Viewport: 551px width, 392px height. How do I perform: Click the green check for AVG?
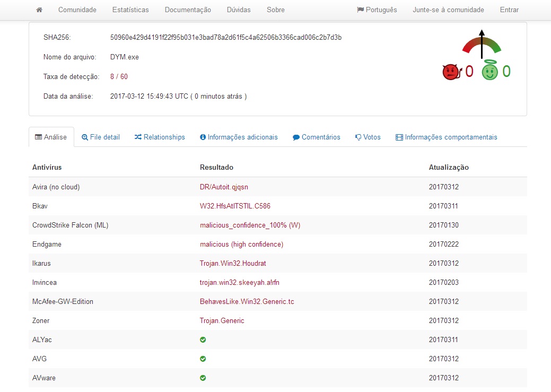pyautogui.click(x=203, y=359)
